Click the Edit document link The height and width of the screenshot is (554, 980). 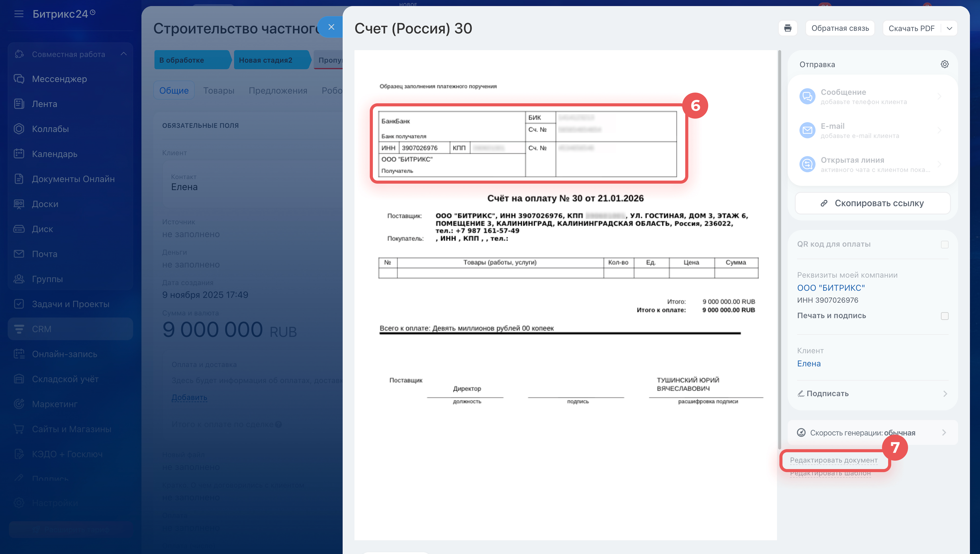coord(834,460)
